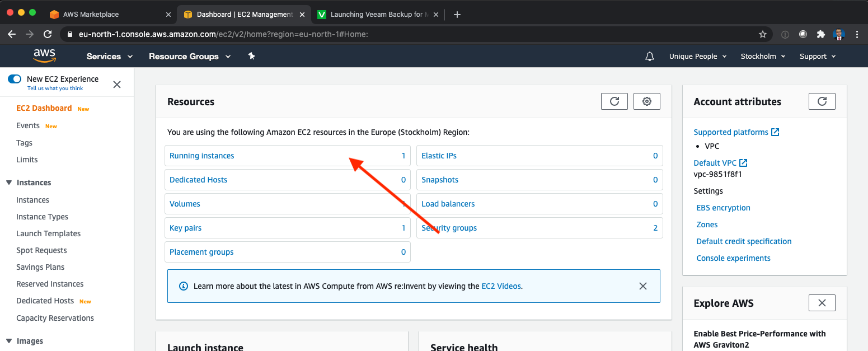
Task: Open Limits in the sidebar
Action: click(x=27, y=160)
